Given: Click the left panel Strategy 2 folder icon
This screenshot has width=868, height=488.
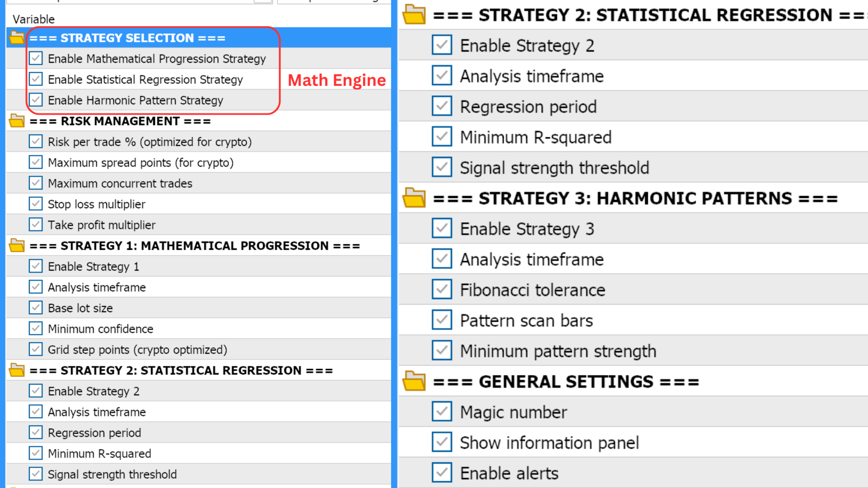Looking at the screenshot, I should tap(17, 370).
